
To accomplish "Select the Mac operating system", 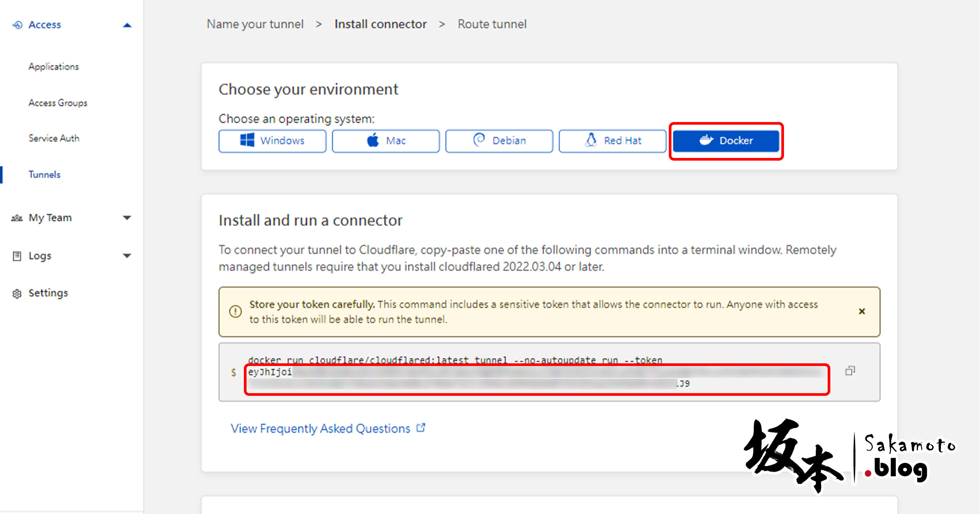I will (385, 141).
